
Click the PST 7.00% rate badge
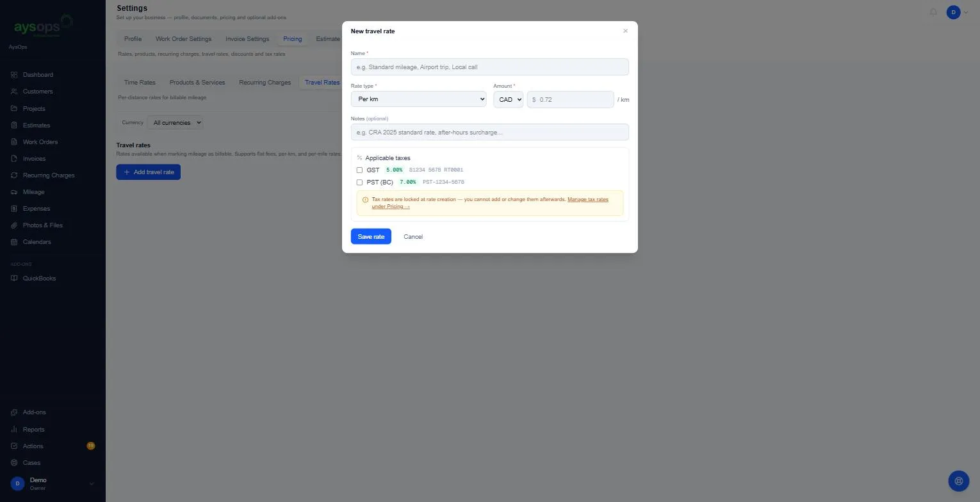pyautogui.click(x=408, y=182)
